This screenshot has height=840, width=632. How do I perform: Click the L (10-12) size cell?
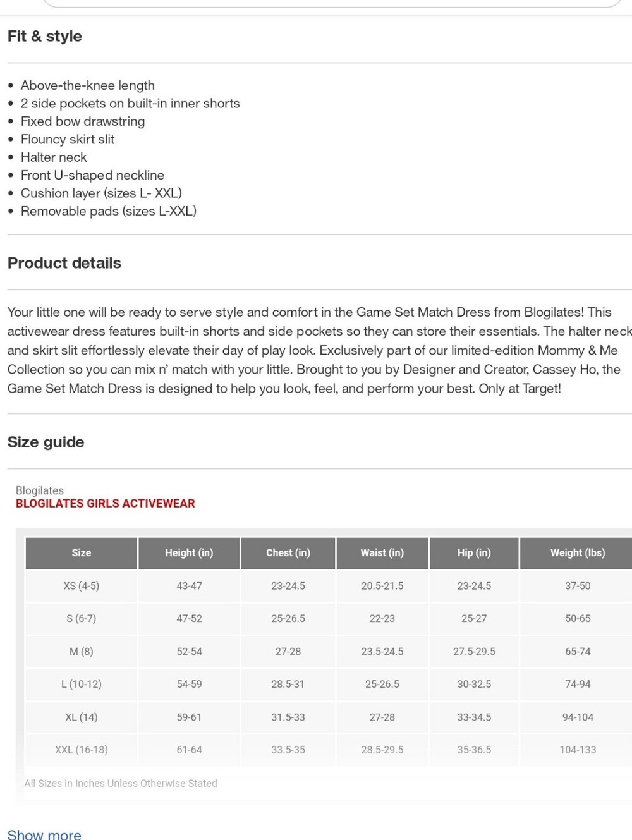pos(82,685)
